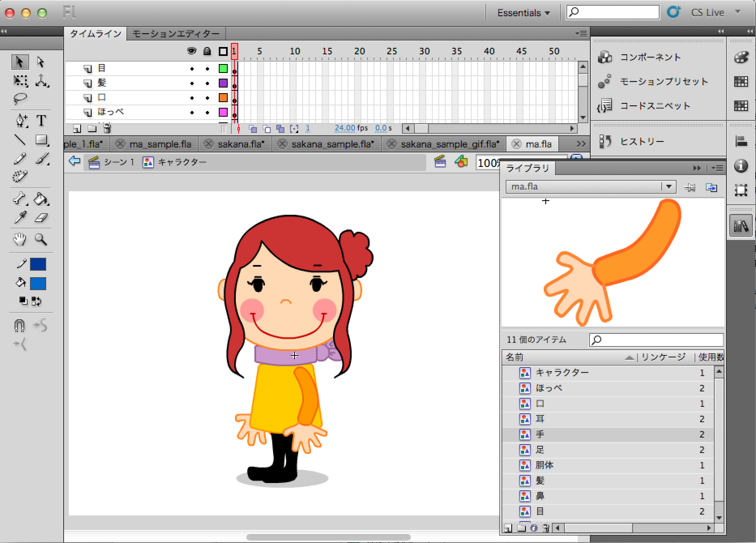Select the Eraser tool
Screen dimensions: 756x543
coord(41,218)
